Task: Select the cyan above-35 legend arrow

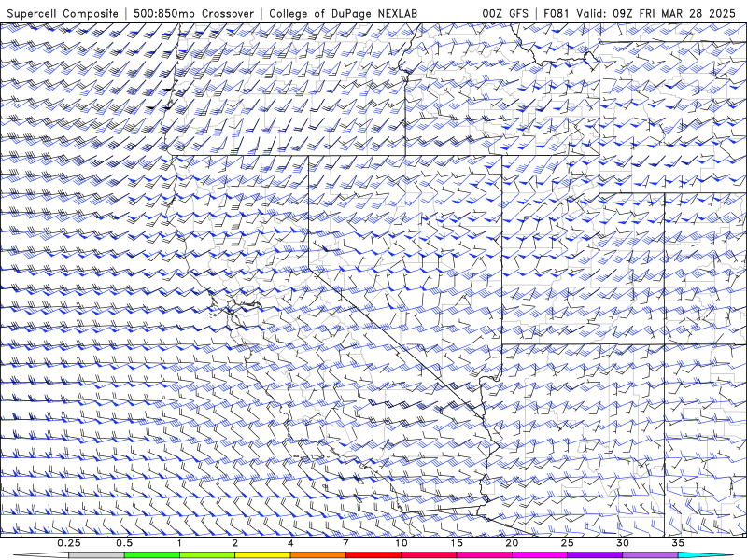Action: click(705, 555)
